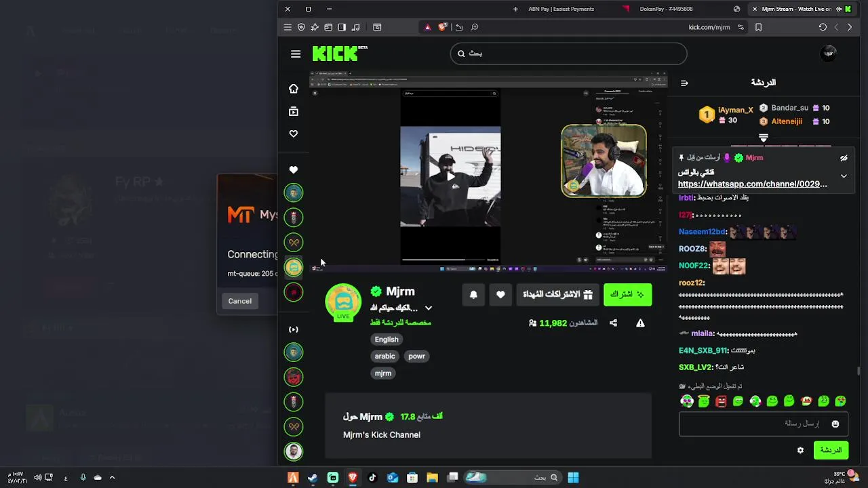Select the powr tag
Viewport: 868px width, 488px height.
pos(416,357)
